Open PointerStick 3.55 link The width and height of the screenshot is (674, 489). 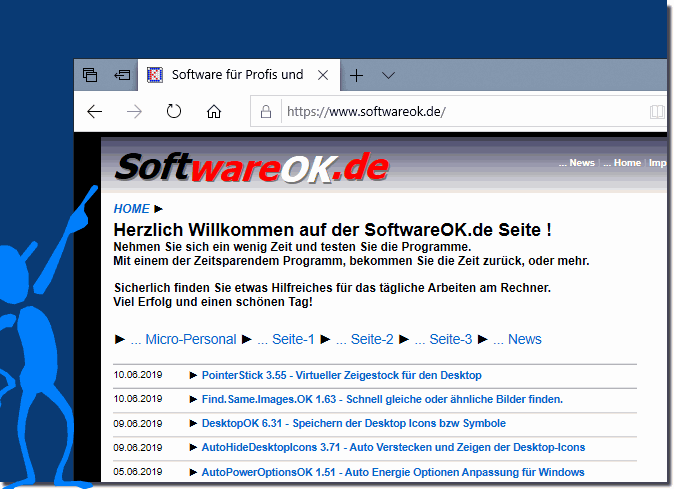pos(342,375)
